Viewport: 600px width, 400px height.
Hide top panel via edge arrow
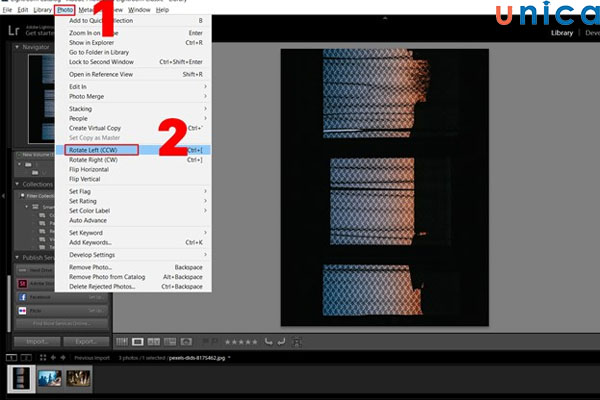pos(385,18)
